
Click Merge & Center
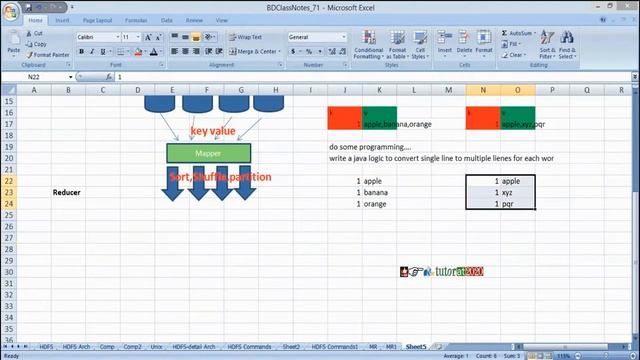tap(255, 51)
